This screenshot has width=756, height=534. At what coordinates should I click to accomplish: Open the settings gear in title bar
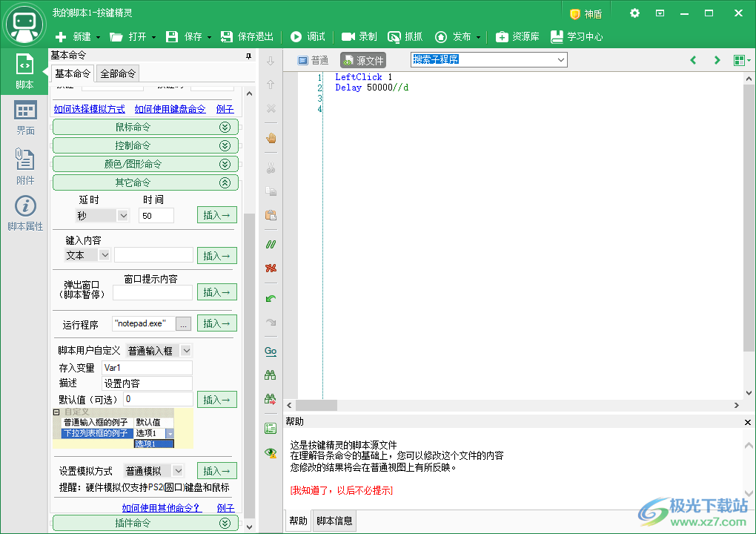point(634,13)
